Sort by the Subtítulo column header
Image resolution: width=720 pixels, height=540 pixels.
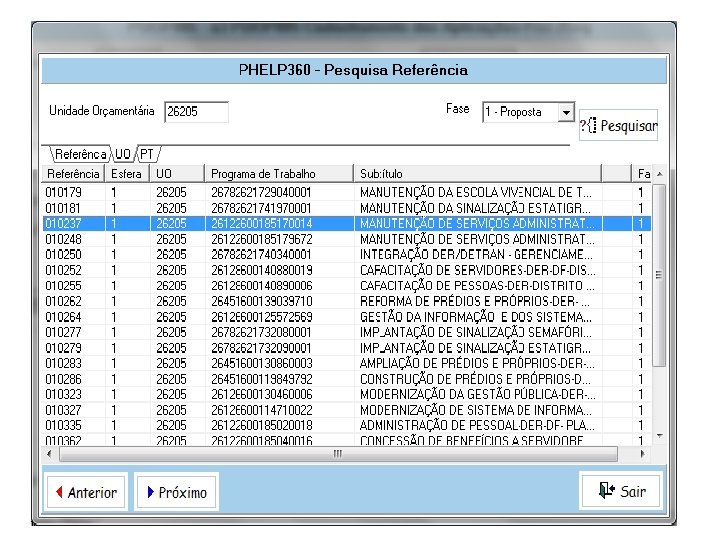point(478,174)
